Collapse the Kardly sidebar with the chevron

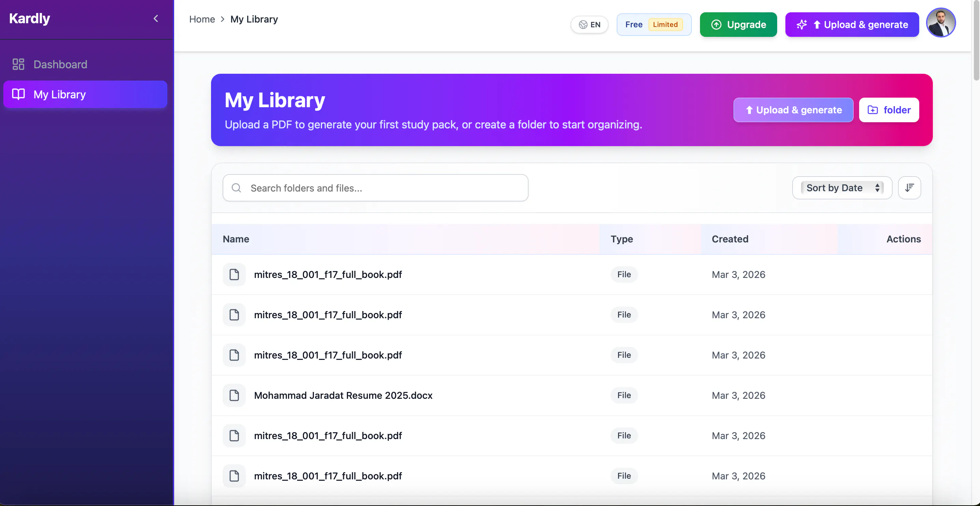(x=156, y=19)
